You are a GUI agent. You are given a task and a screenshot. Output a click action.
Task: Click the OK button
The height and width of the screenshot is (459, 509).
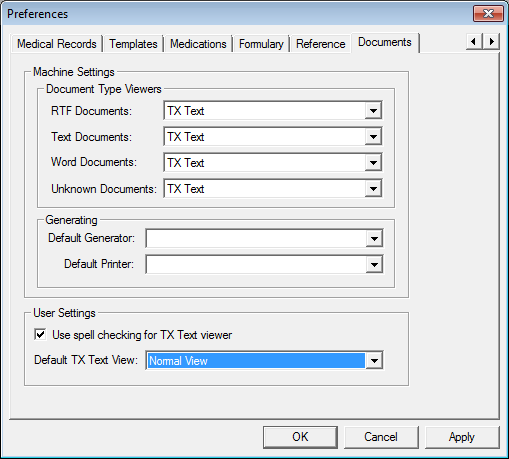(300, 437)
